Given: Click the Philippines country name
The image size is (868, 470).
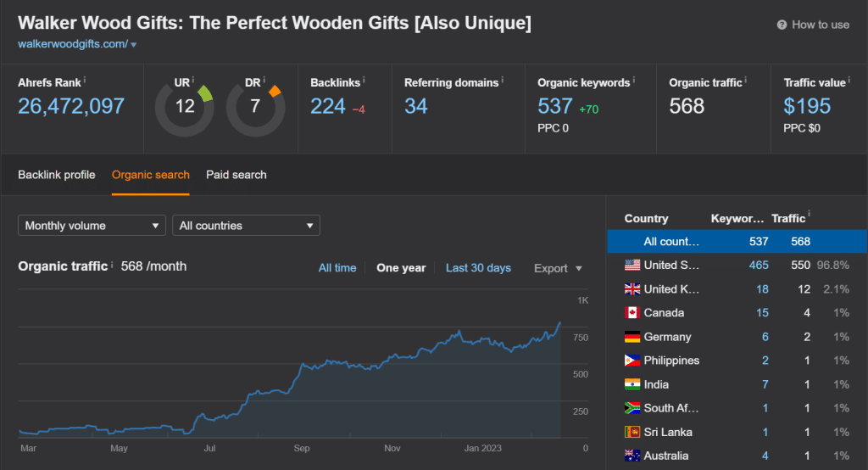Looking at the screenshot, I should 671,361.
